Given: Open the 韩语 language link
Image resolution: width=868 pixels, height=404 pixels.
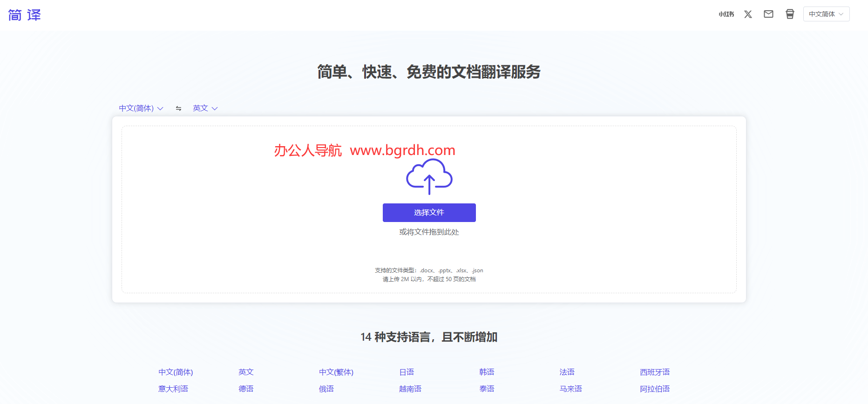Looking at the screenshot, I should click(x=487, y=372).
